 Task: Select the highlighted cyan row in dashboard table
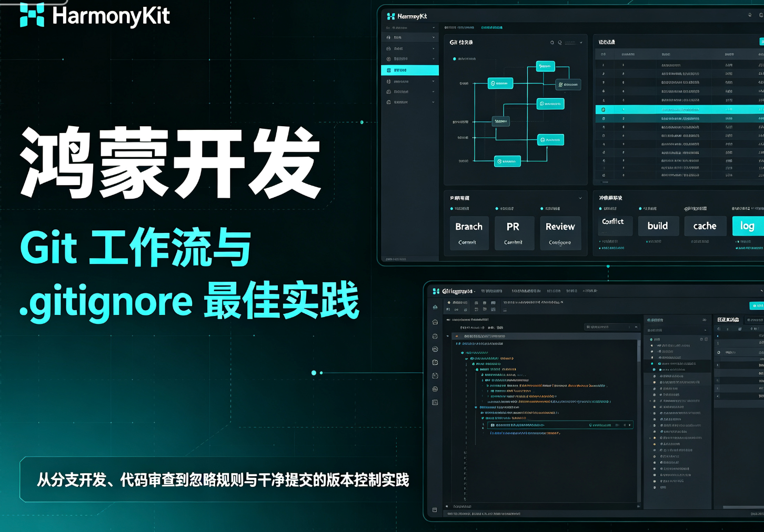679,109
